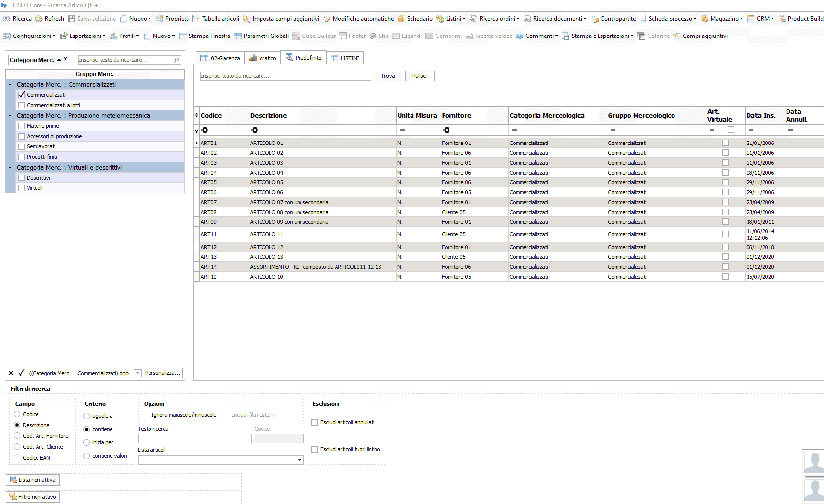Click the Testo ricerca input field
This screenshot has width=824, height=504.
click(194, 438)
